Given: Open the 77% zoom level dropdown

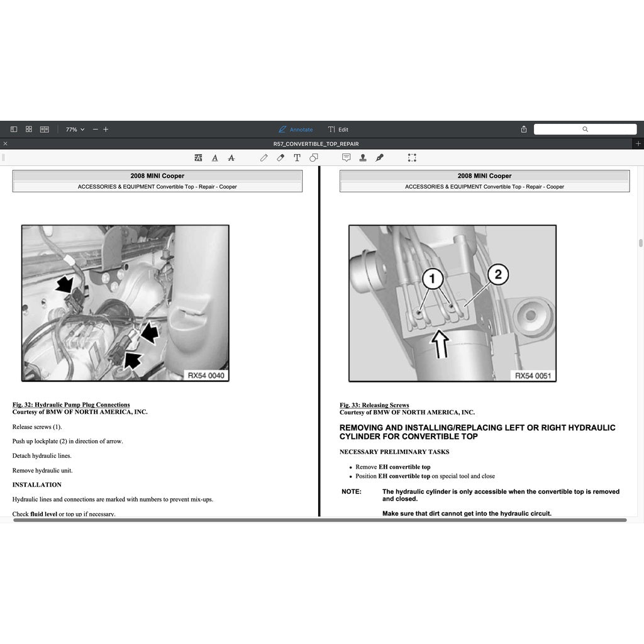Looking at the screenshot, I should click(75, 130).
